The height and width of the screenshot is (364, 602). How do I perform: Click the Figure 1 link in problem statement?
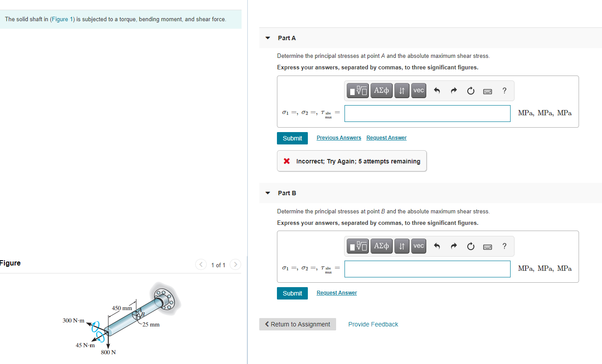(62, 19)
